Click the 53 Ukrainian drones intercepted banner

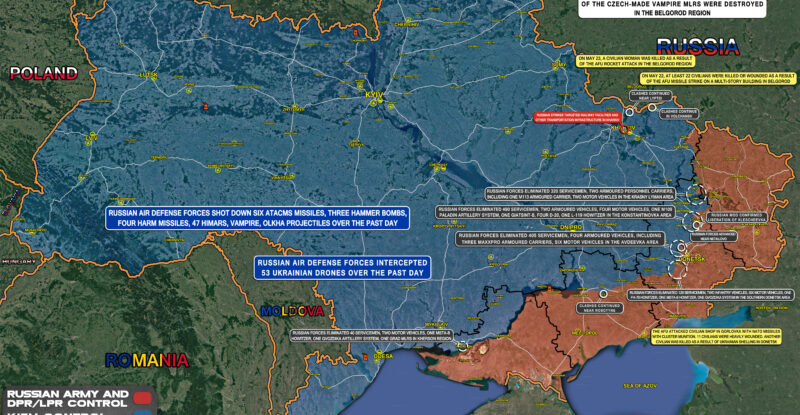tap(342, 266)
